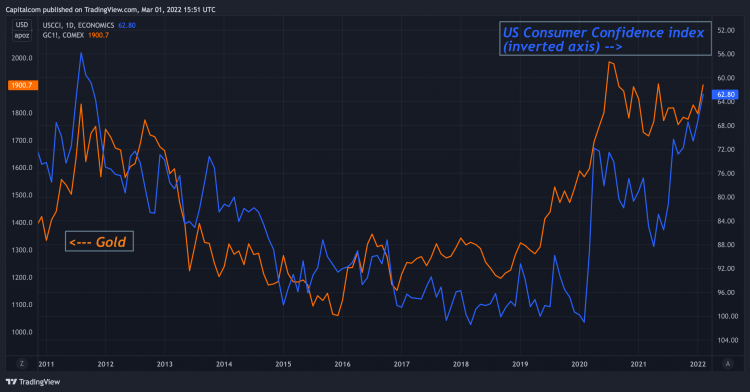This screenshot has width=750, height=392.
Task: Click the A auto-scale button at bottom right
Action: [728, 364]
